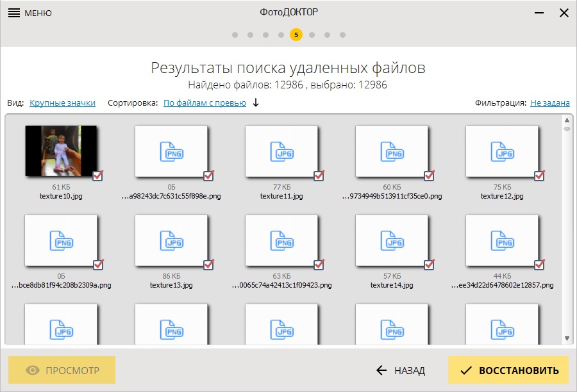Click the vertical scrollbar down arrow
Image resolution: width=577 pixels, height=392 pixels.
coord(567,338)
